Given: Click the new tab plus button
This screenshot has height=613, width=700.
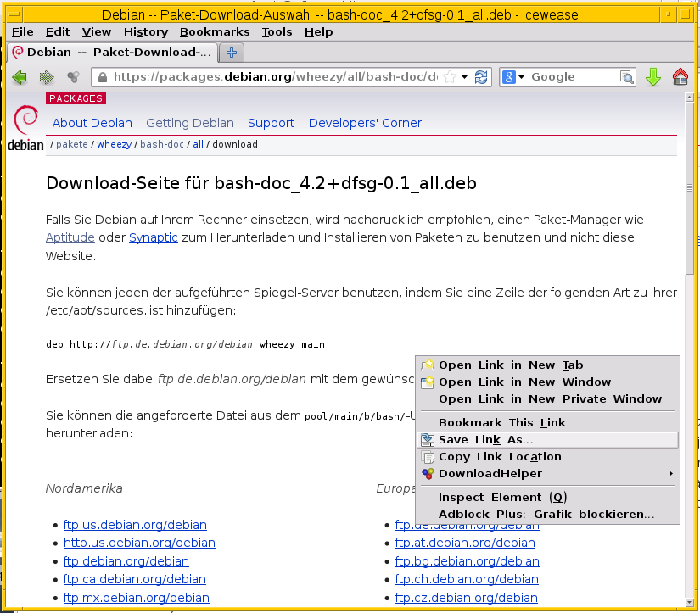Looking at the screenshot, I should click(x=231, y=51).
